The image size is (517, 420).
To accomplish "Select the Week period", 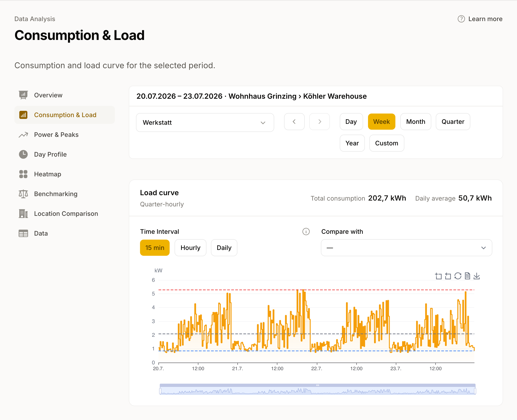I will 381,122.
